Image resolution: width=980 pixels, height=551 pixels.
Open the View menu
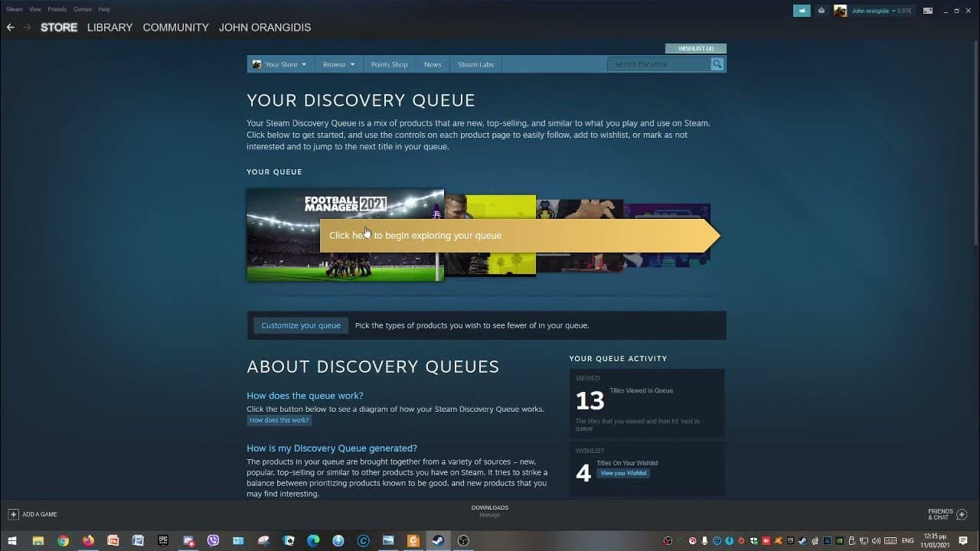click(34, 9)
